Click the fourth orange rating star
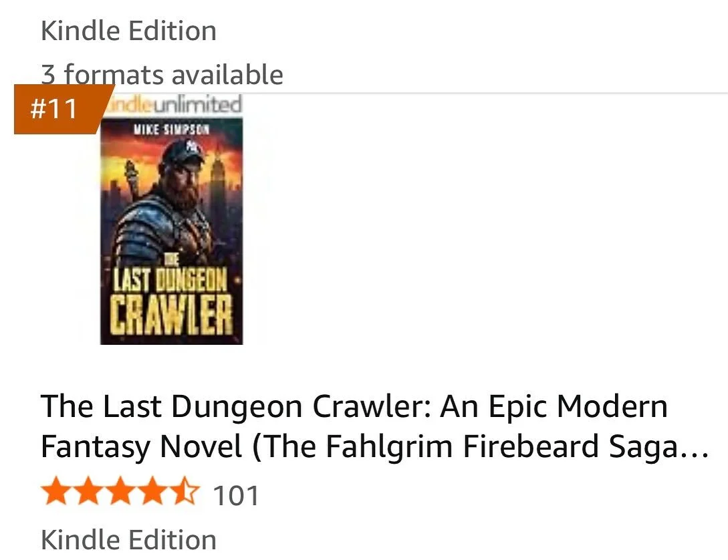 tap(152, 491)
